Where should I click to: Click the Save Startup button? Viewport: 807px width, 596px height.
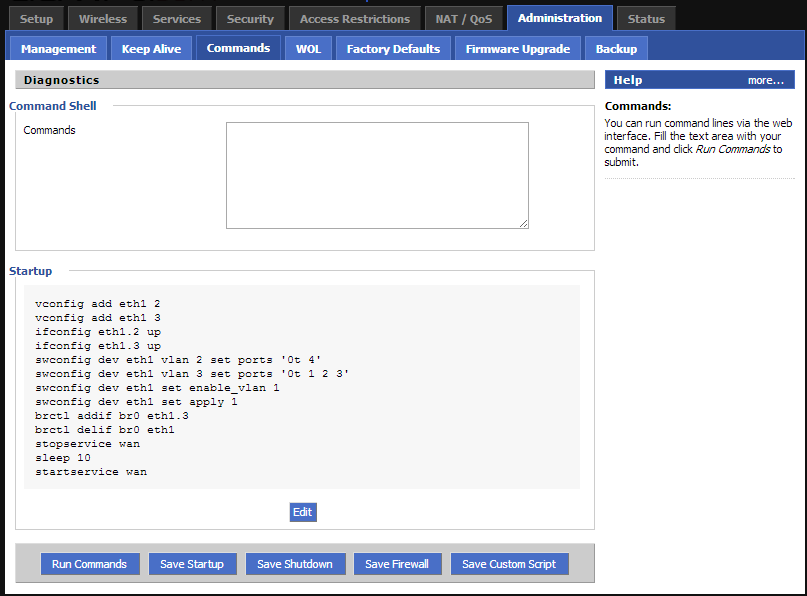(x=192, y=564)
